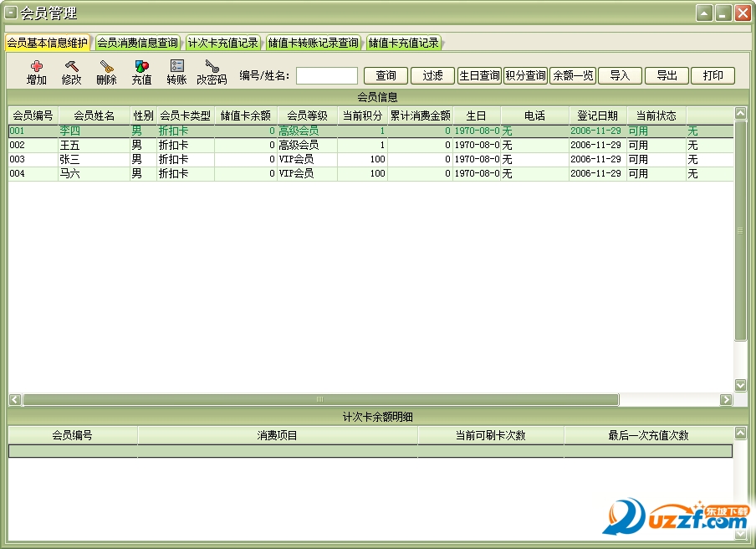Click the 增加 (add member) icon
Screen dimensions: 756x549
37,72
